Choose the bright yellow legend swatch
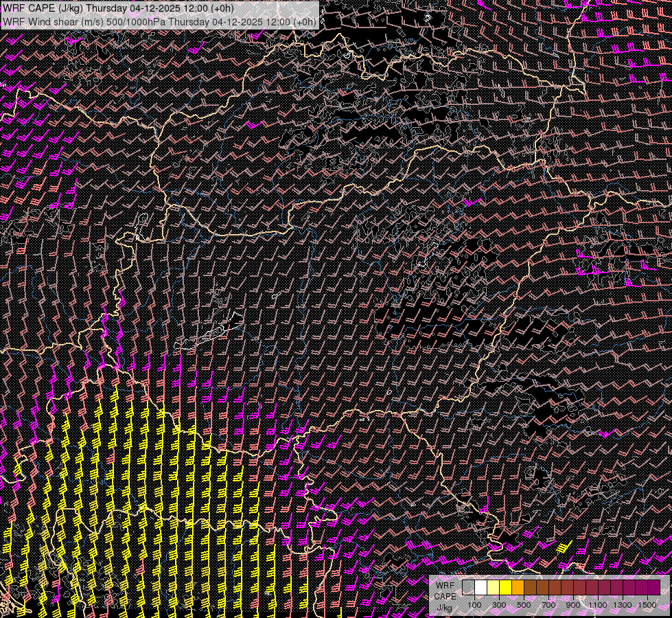This screenshot has width=672, height=618. (505, 587)
